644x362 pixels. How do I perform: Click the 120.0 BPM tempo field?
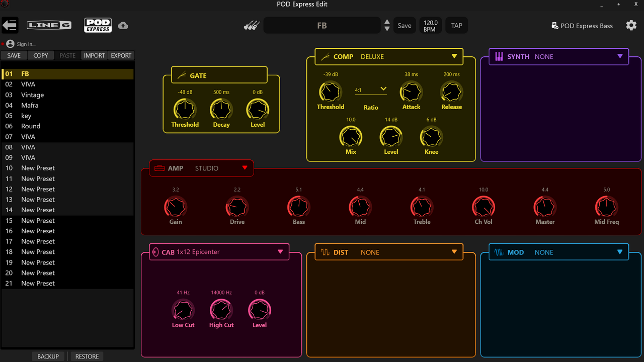pos(430,26)
